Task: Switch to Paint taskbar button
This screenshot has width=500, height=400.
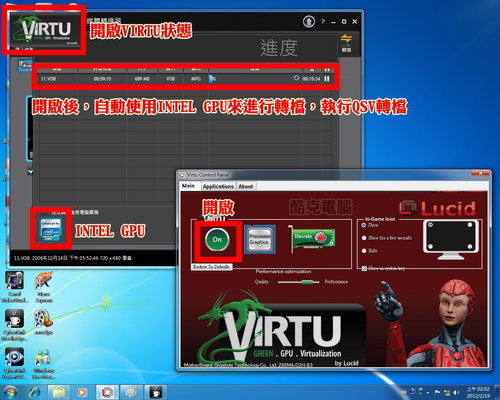Action: click(x=131, y=392)
